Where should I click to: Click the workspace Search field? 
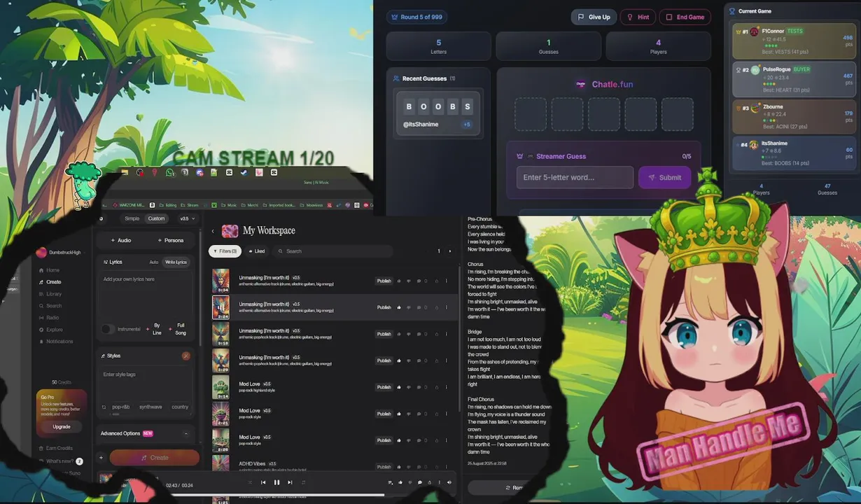tap(332, 251)
